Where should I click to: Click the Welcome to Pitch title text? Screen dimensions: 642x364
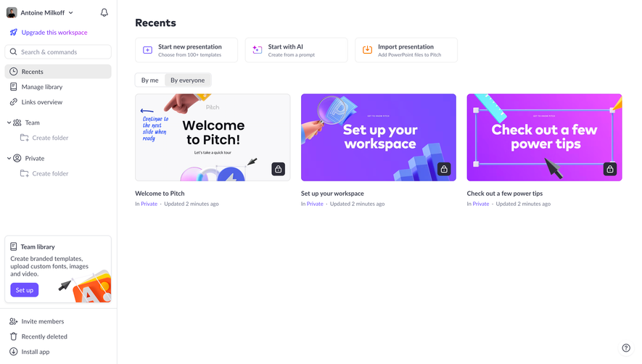tap(160, 194)
